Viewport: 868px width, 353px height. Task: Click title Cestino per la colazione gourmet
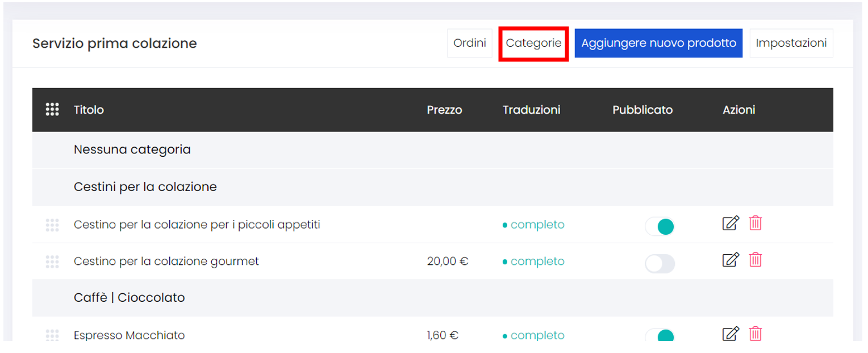pos(166,261)
